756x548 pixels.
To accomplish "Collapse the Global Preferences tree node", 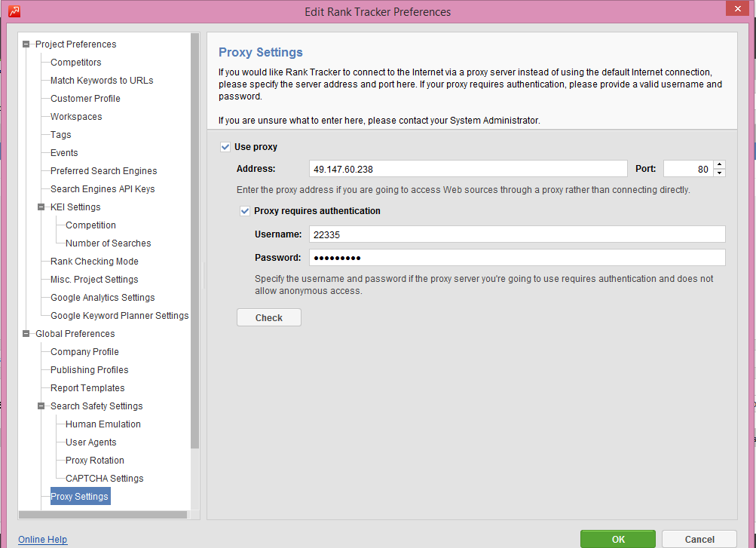I will point(27,334).
